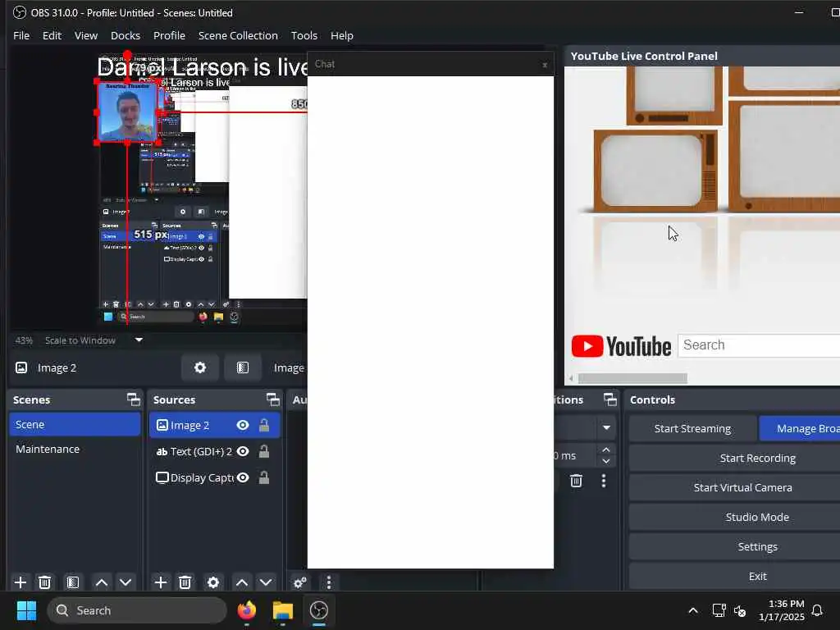
Task: Click YouTube panel horizontal scrollbar
Action: [x=632, y=378]
